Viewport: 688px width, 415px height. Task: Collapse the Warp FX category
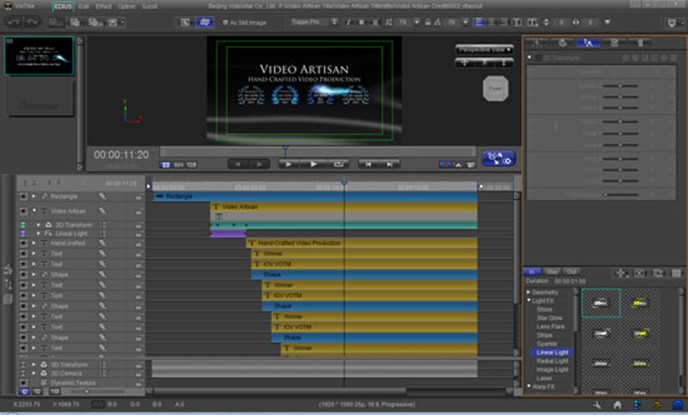point(529,386)
